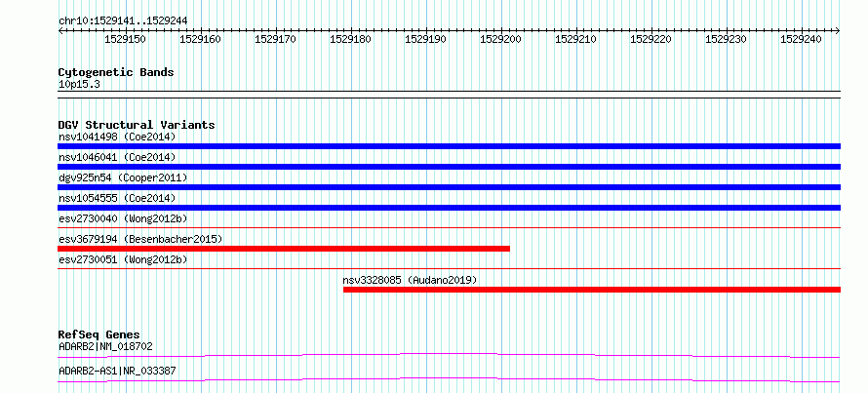Click ruler position 1529190
The height and width of the screenshot is (393, 868).
(425, 39)
